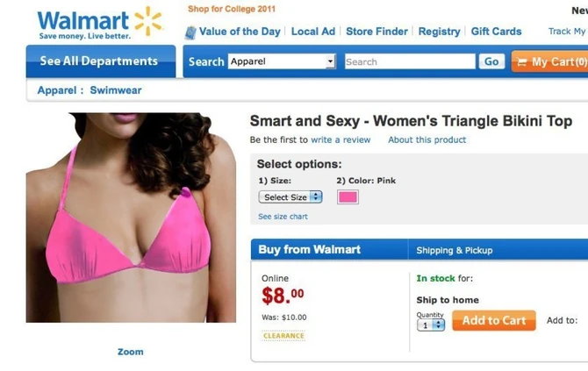Visit the Gift Cards page
This screenshot has width=588, height=371.
click(x=496, y=32)
